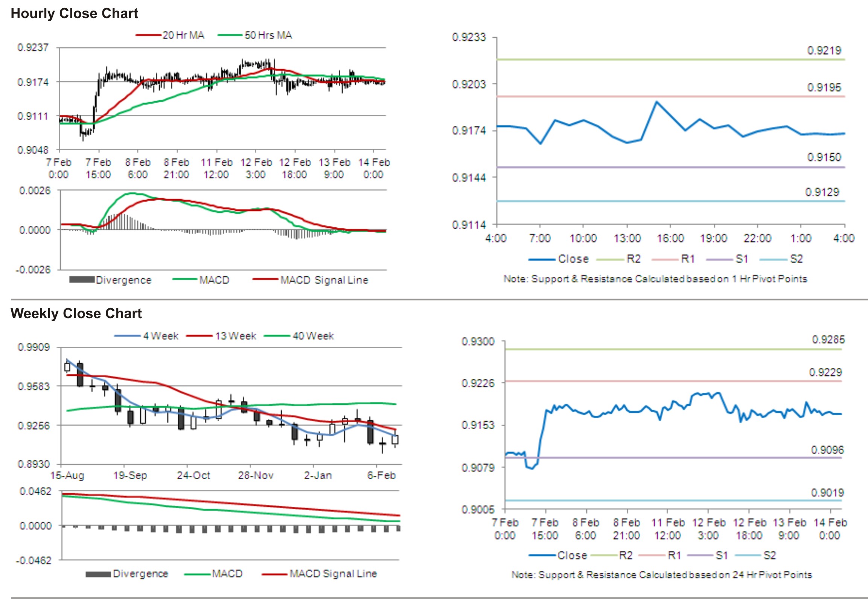The height and width of the screenshot is (599, 868).
Task: Click the 0.9153 axis value
Action: click(x=478, y=425)
